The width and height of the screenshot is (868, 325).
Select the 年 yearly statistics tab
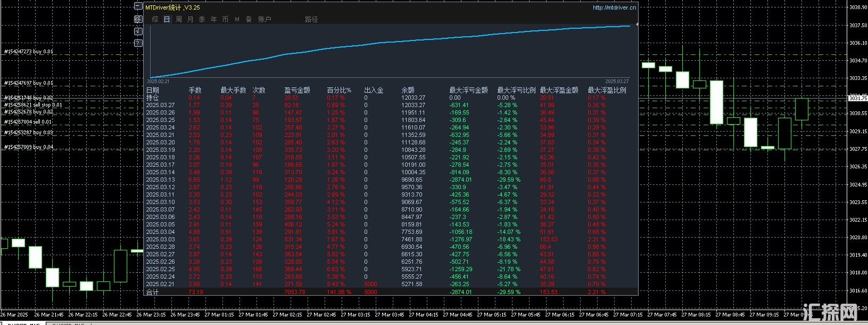pyautogui.click(x=214, y=19)
